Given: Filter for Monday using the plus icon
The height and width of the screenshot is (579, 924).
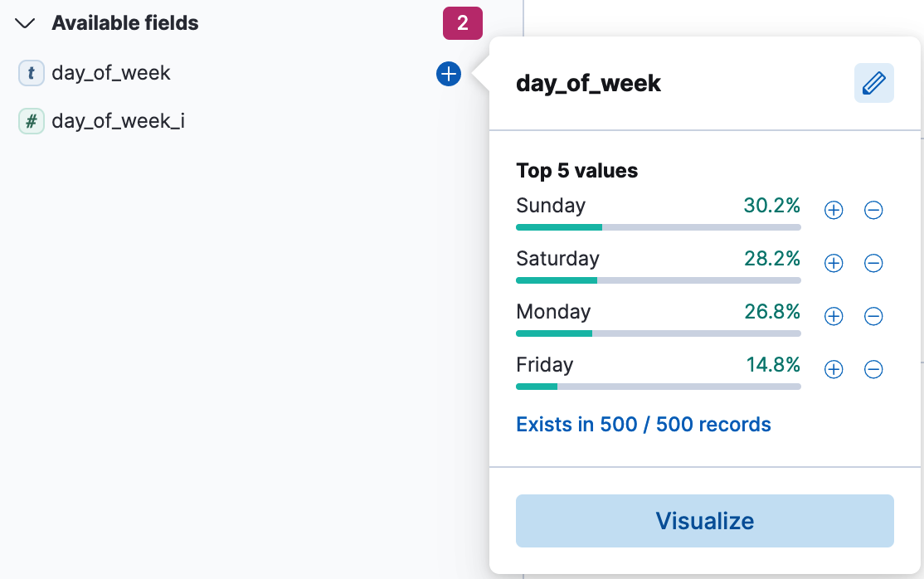Looking at the screenshot, I should click(x=833, y=316).
